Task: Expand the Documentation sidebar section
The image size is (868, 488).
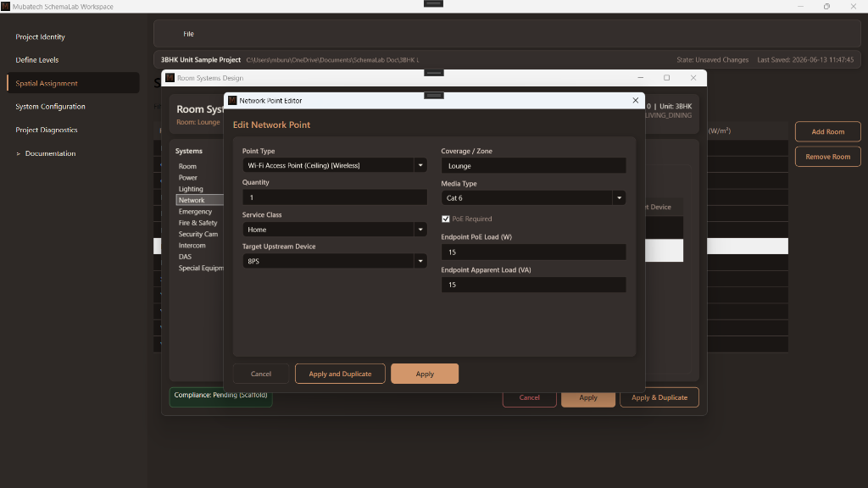Action: pos(19,153)
